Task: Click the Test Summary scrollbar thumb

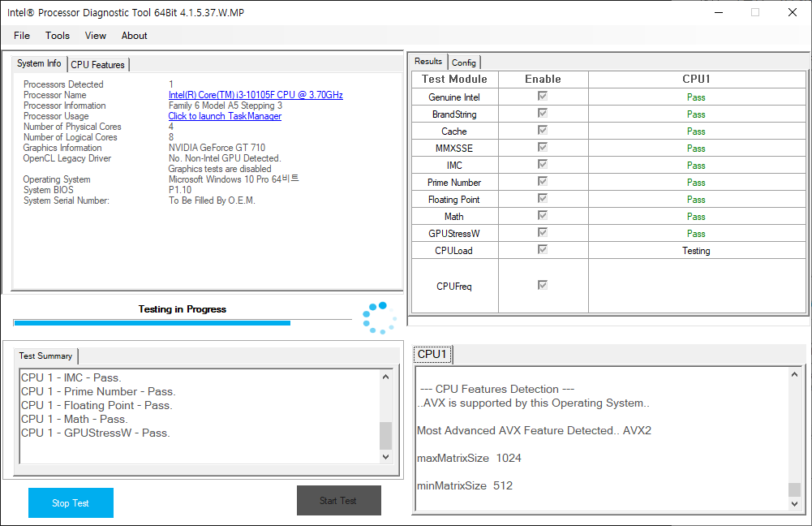Action: click(385, 436)
